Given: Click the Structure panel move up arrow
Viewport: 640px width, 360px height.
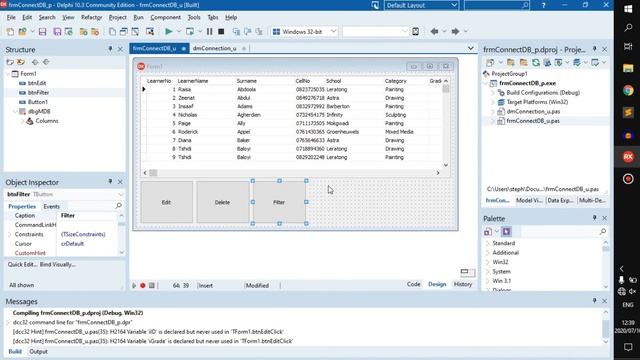Looking at the screenshot, I should click(x=35, y=62).
